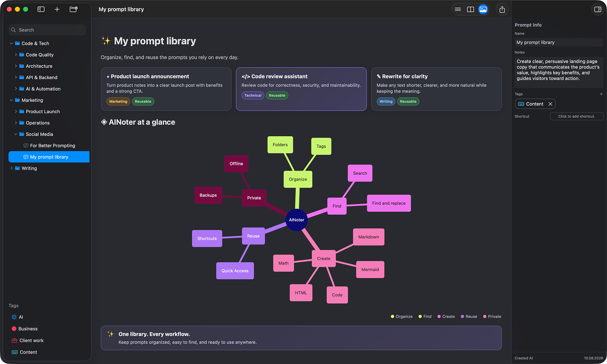Click the Click to add shortcut button
The width and height of the screenshot is (607, 364).
(577, 116)
